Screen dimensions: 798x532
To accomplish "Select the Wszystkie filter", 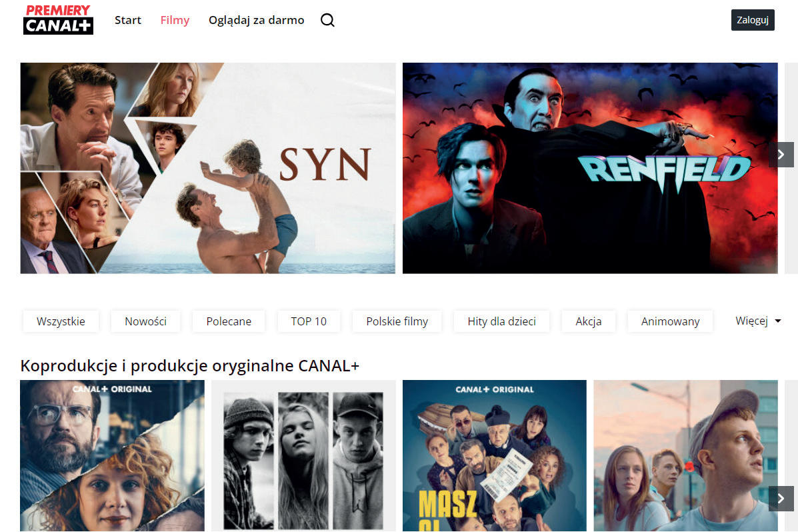I will pyautogui.click(x=61, y=321).
